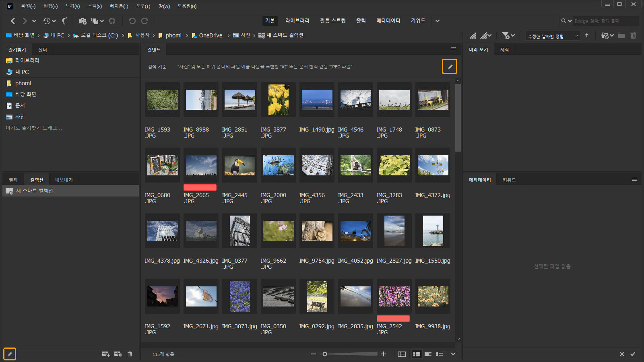
Task: Open the dropdown arrow after the forward button
Action: click(x=34, y=21)
